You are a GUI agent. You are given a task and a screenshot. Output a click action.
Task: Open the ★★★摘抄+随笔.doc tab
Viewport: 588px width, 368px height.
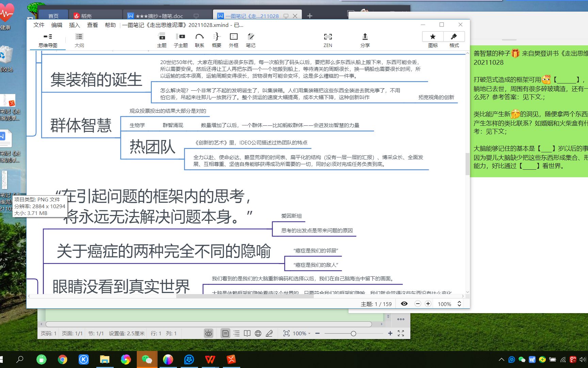coord(159,16)
